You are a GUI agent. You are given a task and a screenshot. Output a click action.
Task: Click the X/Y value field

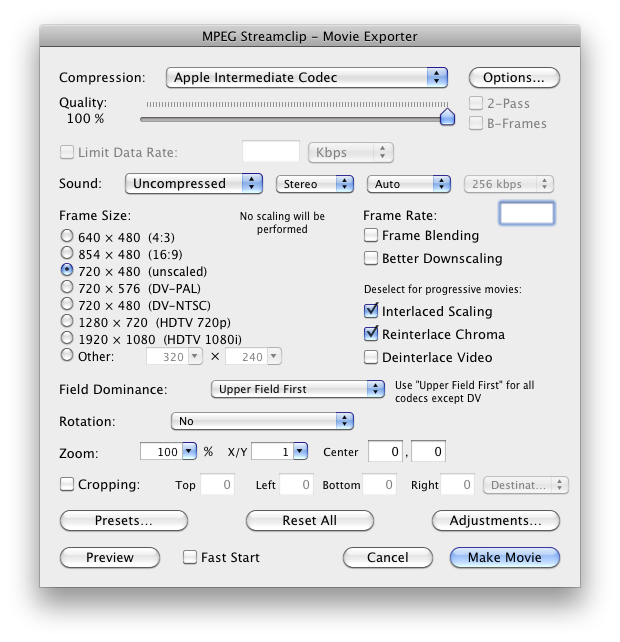pyautogui.click(x=273, y=452)
